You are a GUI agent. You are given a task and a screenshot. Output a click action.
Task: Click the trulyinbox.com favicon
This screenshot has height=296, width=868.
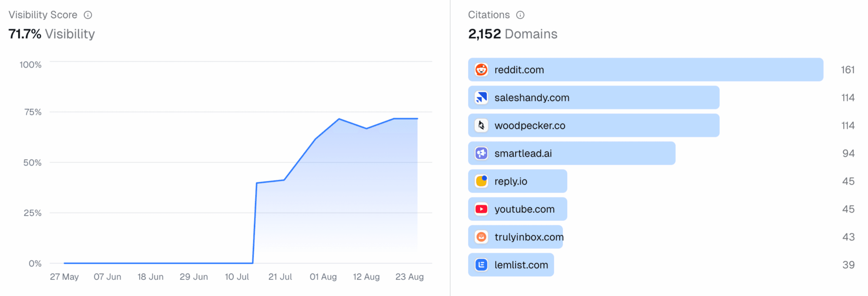[481, 237]
